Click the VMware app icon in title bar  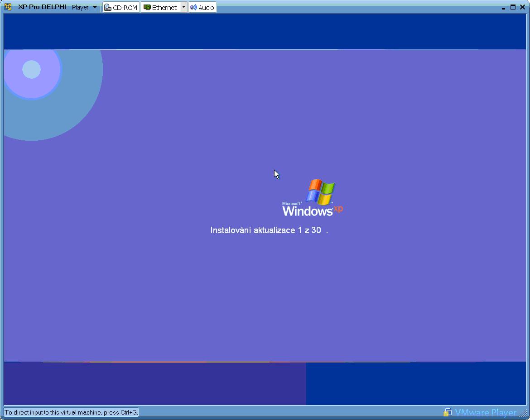pyautogui.click(x=8, y=7)
